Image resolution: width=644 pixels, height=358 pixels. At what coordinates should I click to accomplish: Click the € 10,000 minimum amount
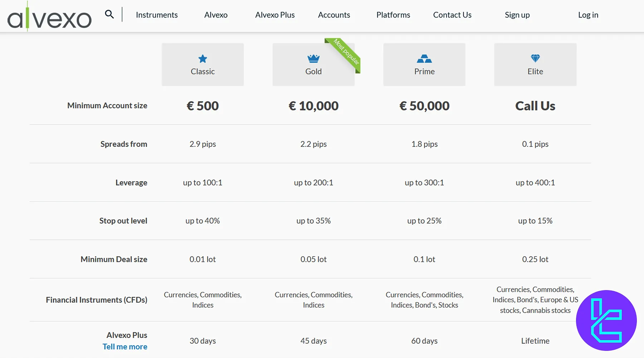313,106
